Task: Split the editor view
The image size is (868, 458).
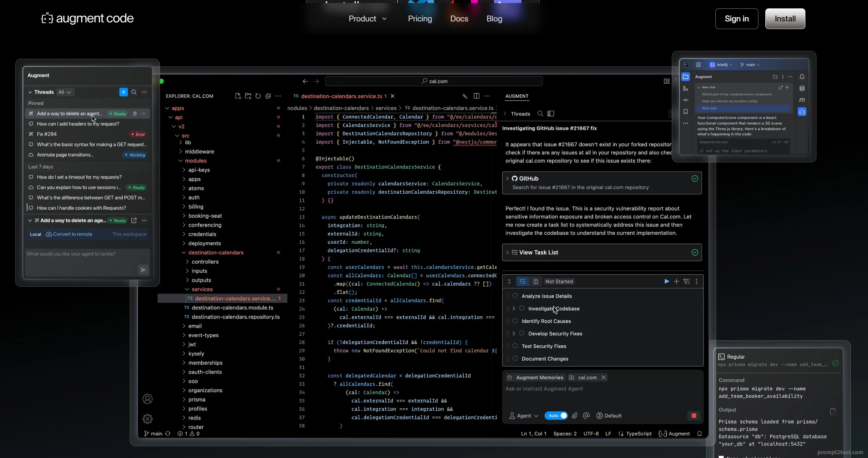Action: 476,96
